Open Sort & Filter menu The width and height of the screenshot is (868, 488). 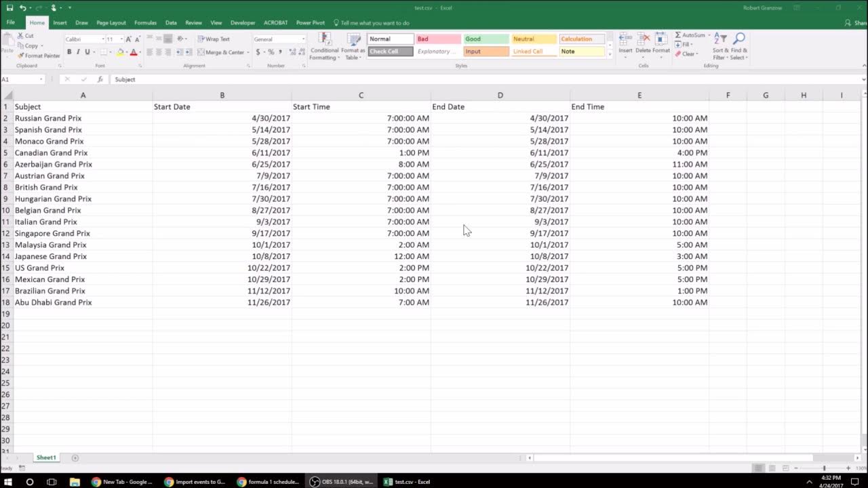point(720,46)
